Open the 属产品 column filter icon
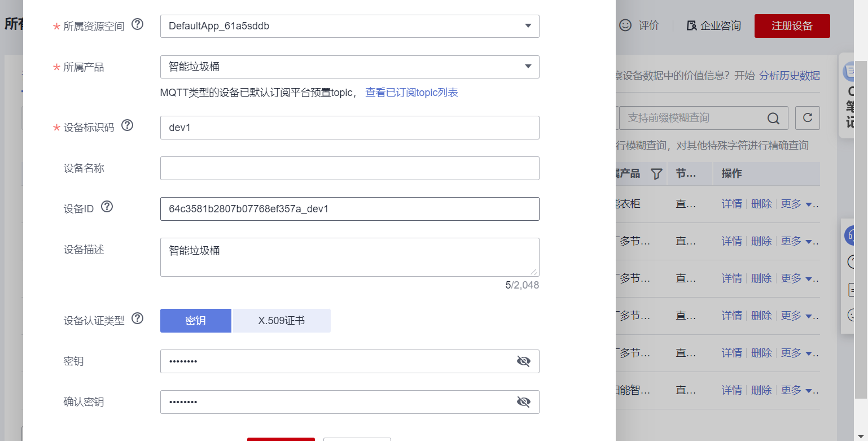The image size is (868, 441). coord(656,174)
